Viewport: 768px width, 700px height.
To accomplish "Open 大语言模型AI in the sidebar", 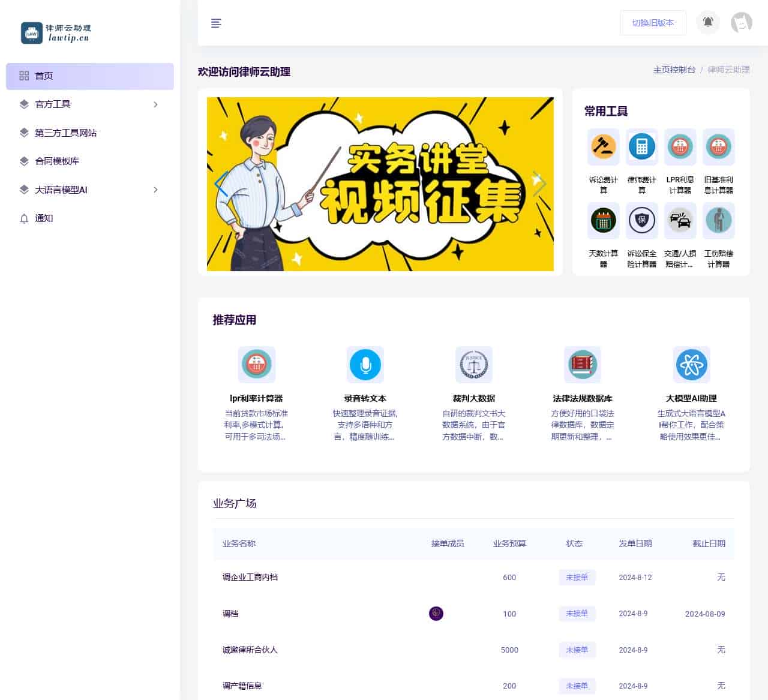I will [90, 190].
